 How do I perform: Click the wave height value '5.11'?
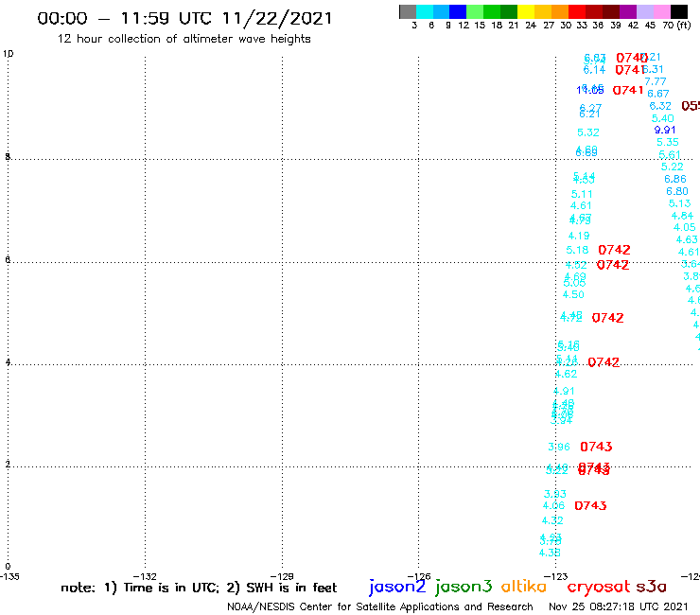(582, 194)
